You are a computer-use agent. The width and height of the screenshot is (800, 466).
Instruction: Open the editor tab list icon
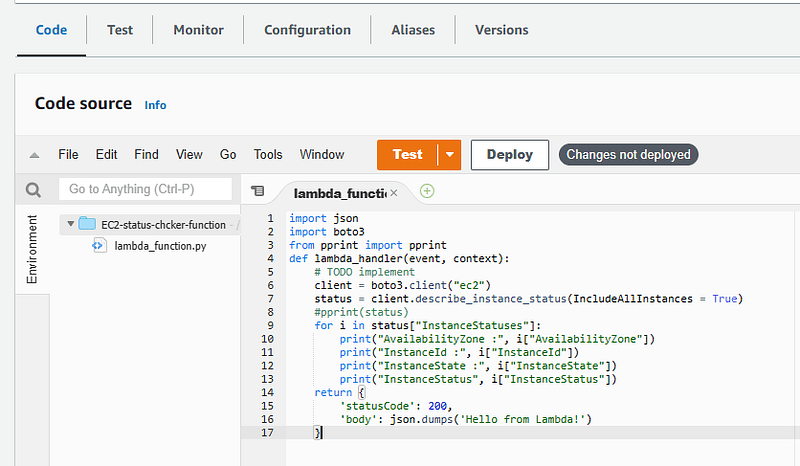coord(258,191)
